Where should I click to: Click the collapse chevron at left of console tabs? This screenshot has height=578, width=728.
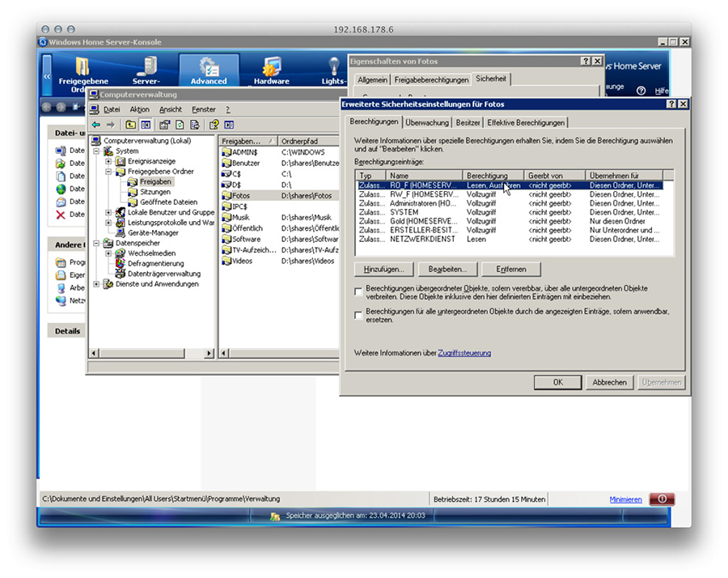tap(47, 76)
